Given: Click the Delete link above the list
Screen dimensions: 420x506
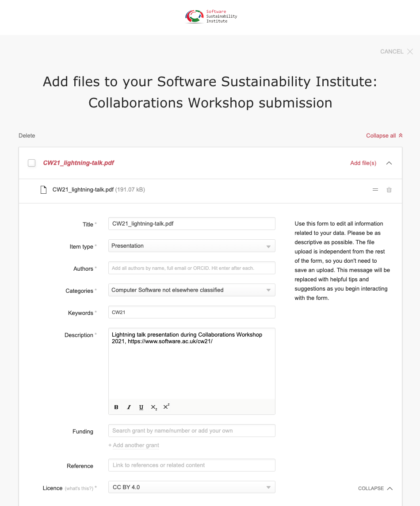Looking at the screenshot, I should pos(27,135).
